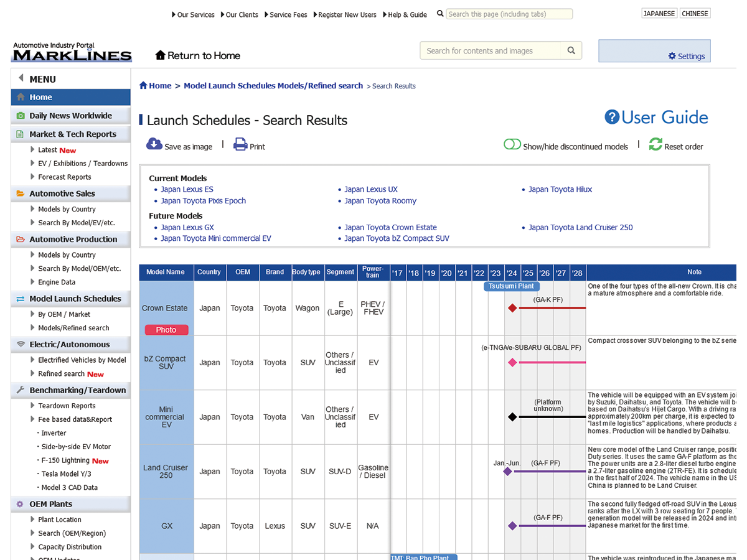Click the Return to Home house icon

tap(161, 55)
